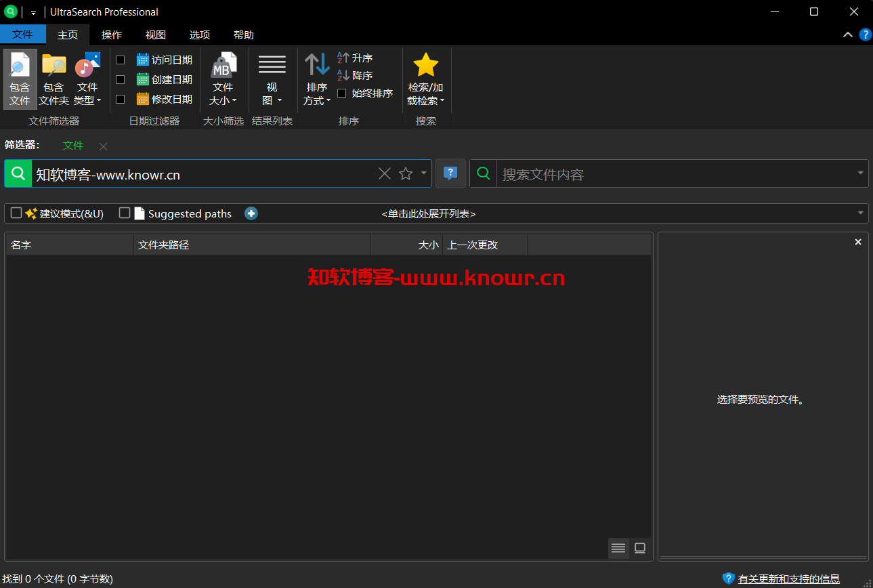Enable the 修改日期 checkbox
The height and width of the screenshot is (588, 873).
pyautogui.click(x=121, y=99)
